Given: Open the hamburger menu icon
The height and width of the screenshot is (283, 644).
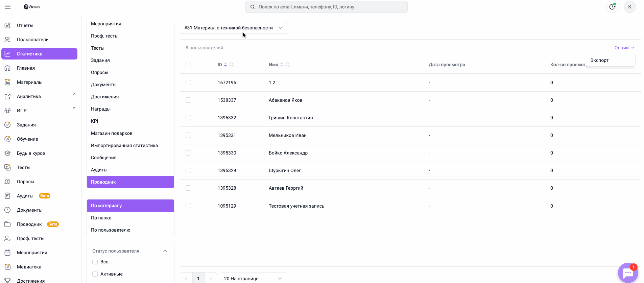Looking at the screenshot, I should tap(8, 7).
